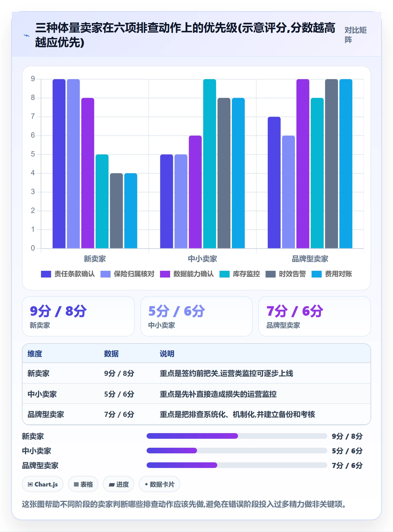The image size is (393, 532).
Task: Click the description 重点是签约前把关,运营类监控可逐步上线
Action: coord(226,373)
